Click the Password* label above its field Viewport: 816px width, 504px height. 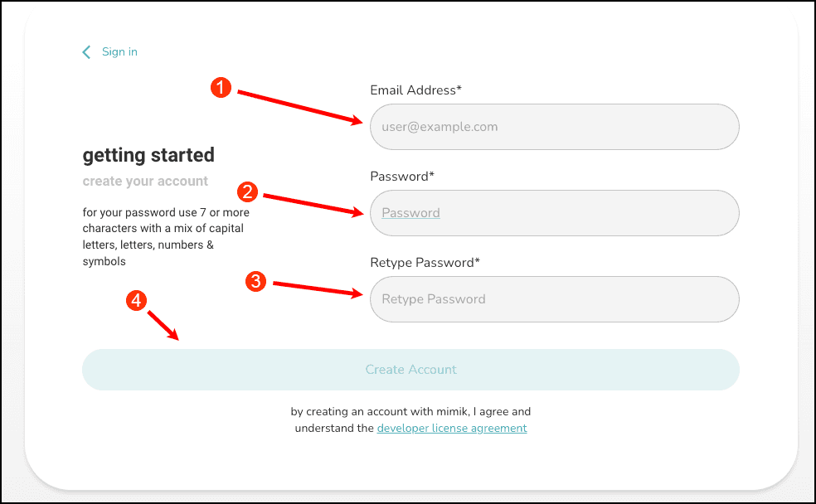tap(401, 177)
